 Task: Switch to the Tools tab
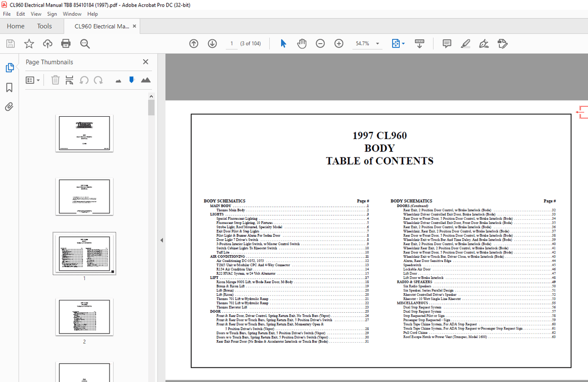pos(45,26)
